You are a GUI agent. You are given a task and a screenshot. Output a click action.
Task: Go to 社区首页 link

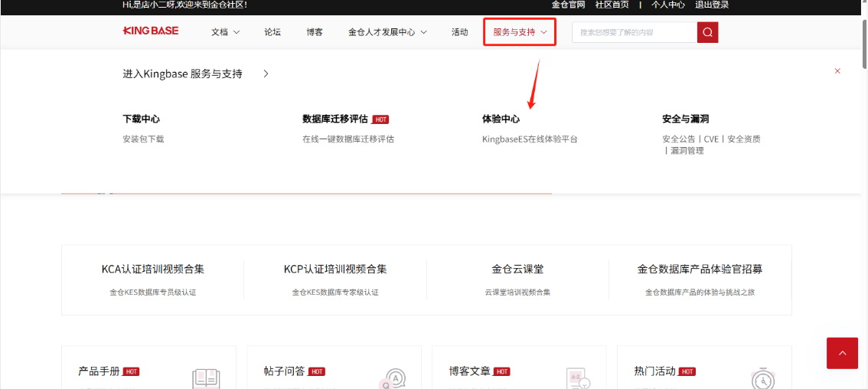pos(612,5)
